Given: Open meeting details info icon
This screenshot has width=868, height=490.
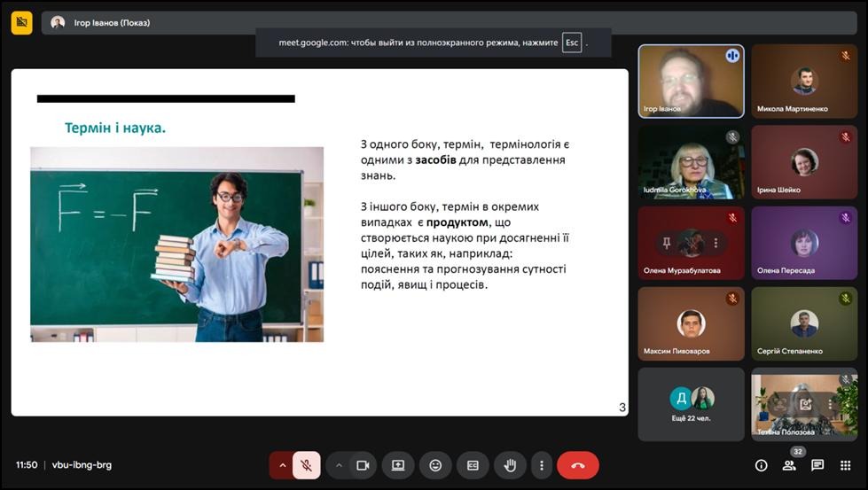Looking at the screenshot, I should 761,465.
